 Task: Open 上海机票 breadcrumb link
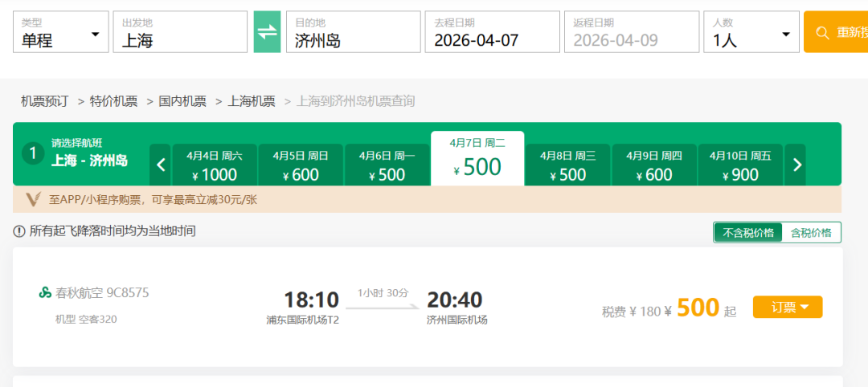click(x=252, y=101)
